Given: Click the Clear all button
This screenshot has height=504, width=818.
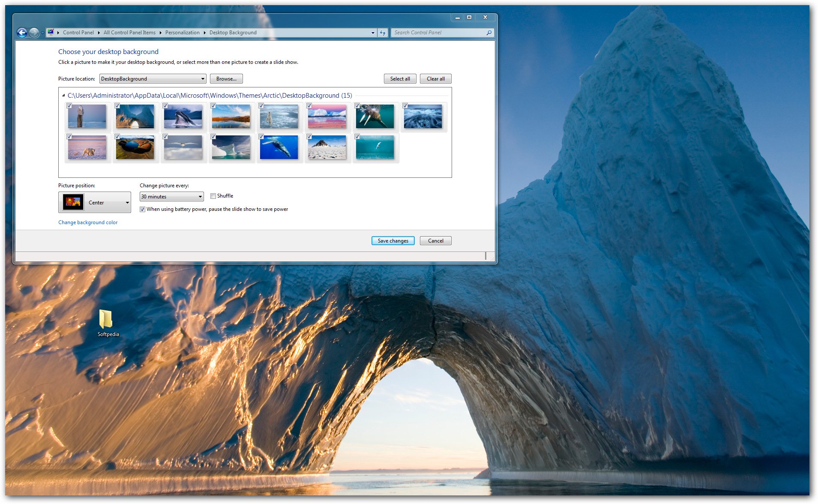Looking at the screenshot, I should coord(436,79).
